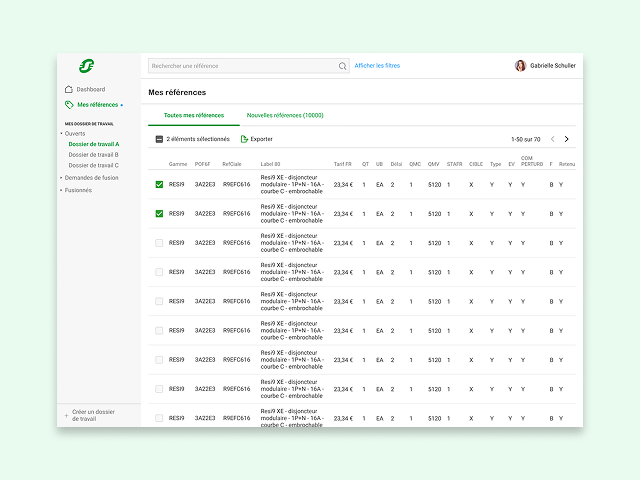Open Dashboard via its home icon

[x=69, y=89]
